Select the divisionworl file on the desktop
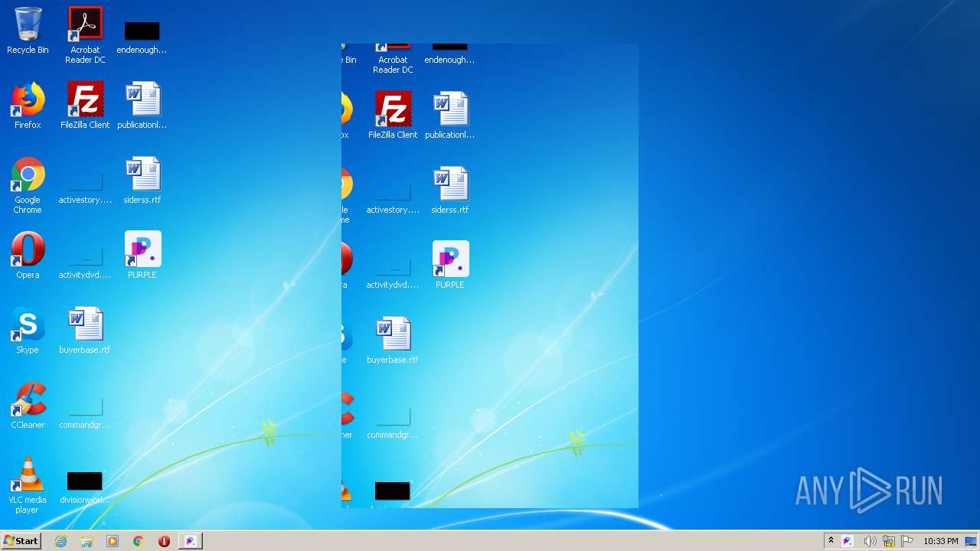980x551 pixels. (85, 488)
